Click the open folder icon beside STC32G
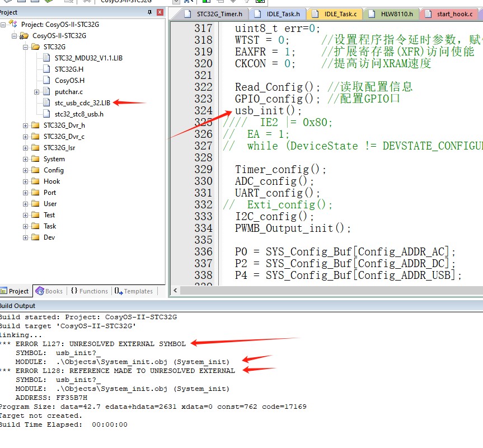Viewport: 483px width, 448px height. coord(35,47)
